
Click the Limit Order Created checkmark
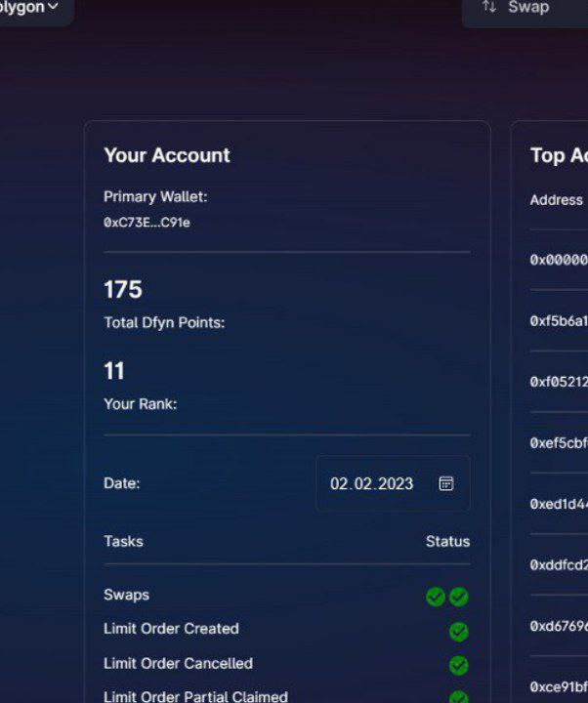pos(459,632)
